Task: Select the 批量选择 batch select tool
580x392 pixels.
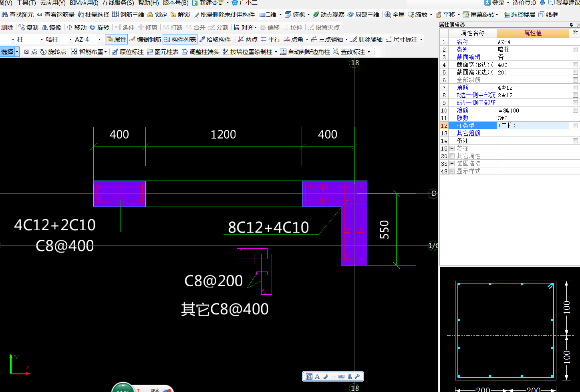Action: 93,14
